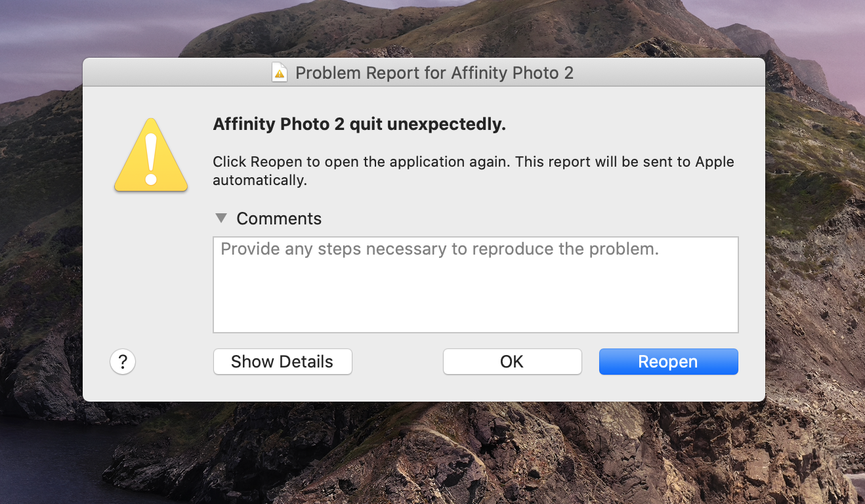Click the 'Click Reopen to open' description text

(x=473, y=171)
